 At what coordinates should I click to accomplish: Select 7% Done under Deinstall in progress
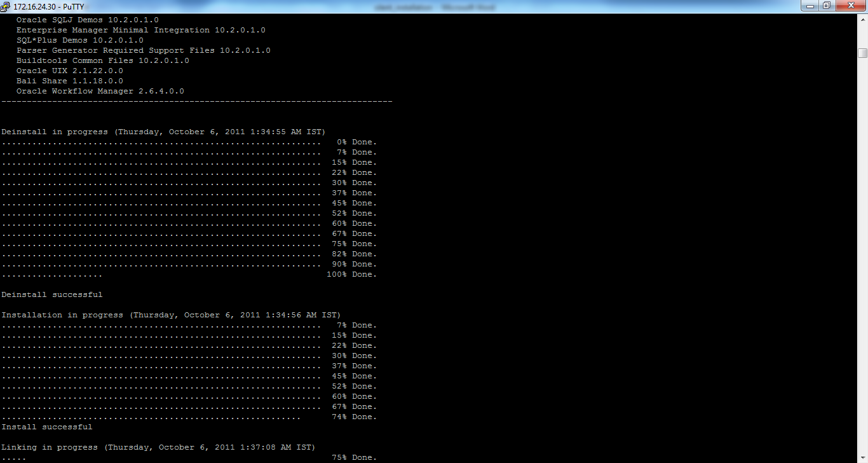pos(356,152)
